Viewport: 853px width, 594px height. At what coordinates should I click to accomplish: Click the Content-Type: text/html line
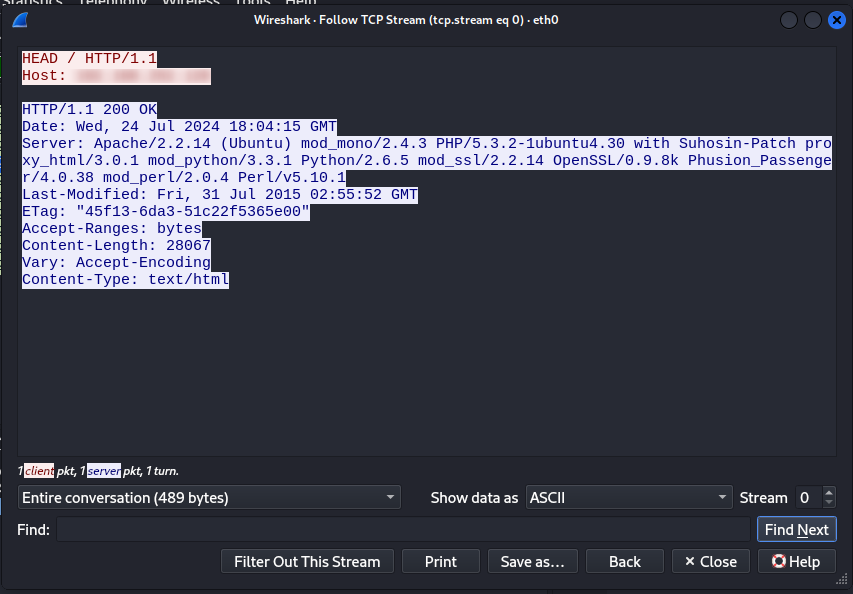125,279
